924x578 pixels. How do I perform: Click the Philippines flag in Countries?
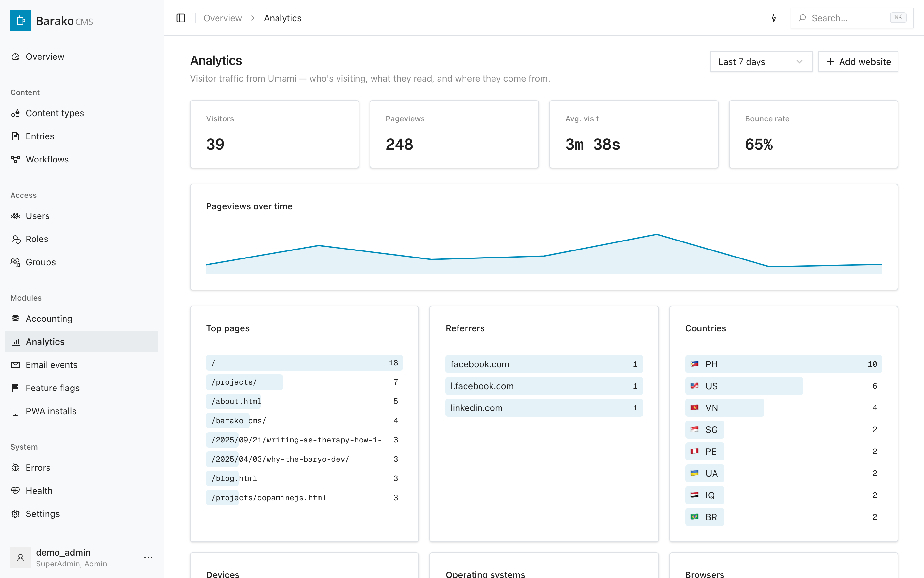point(695,364)
